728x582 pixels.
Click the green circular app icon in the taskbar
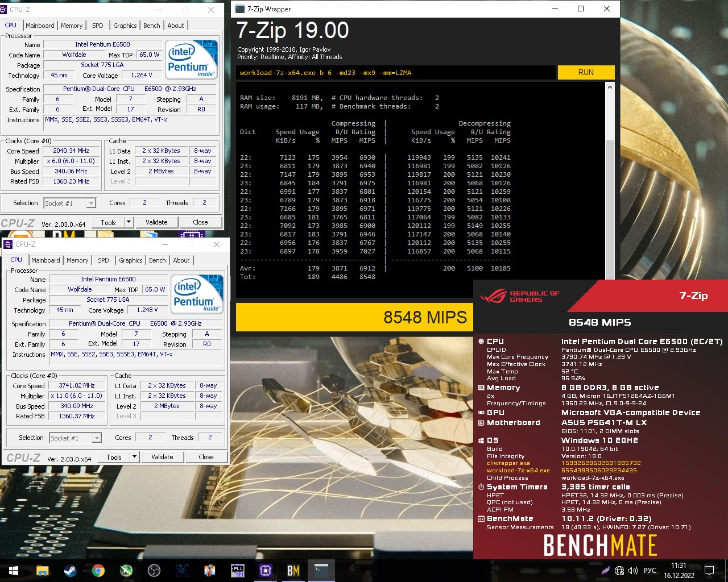point(126,571)
